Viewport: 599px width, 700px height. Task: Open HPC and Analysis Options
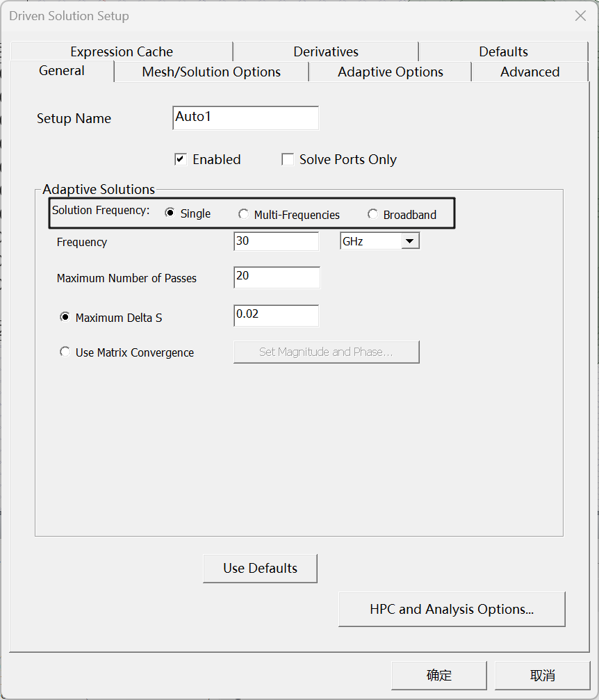click(x=452, y=610)
